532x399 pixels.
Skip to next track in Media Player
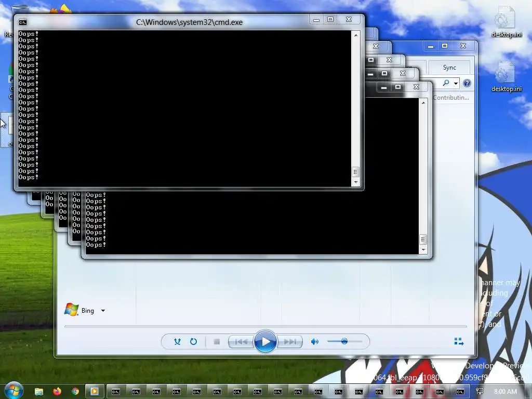click(289, 342)
